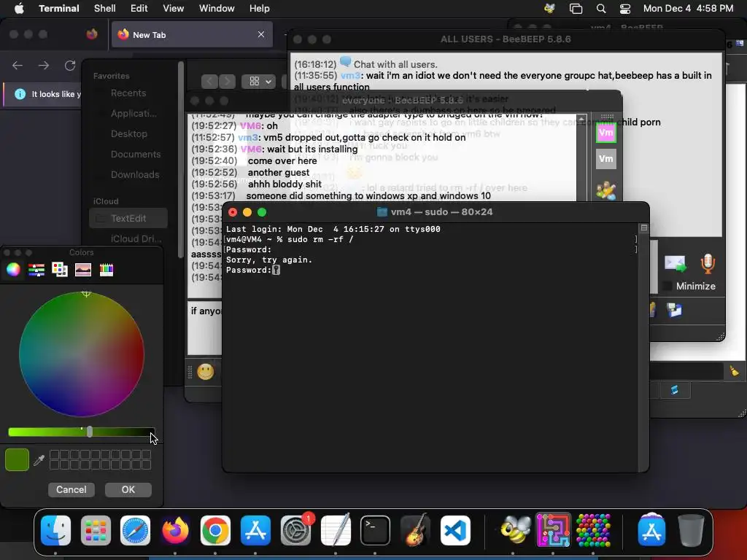Go back in Firefox

(x=18, y=65)
